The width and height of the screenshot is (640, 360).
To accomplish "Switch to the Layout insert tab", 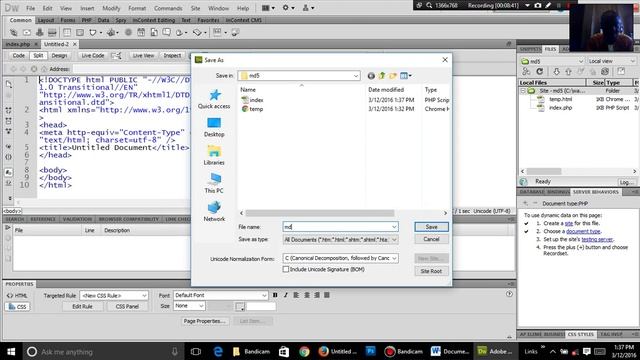I will coord(46,20).
